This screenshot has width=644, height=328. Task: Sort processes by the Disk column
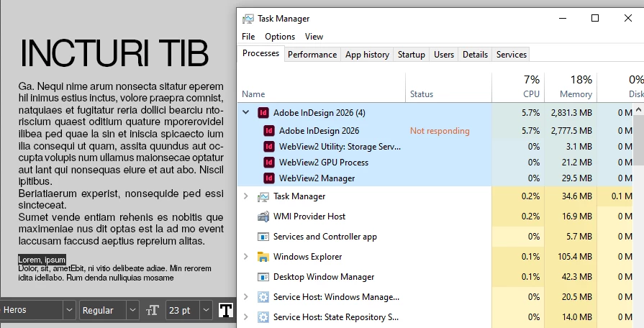[x=620, y=88]
